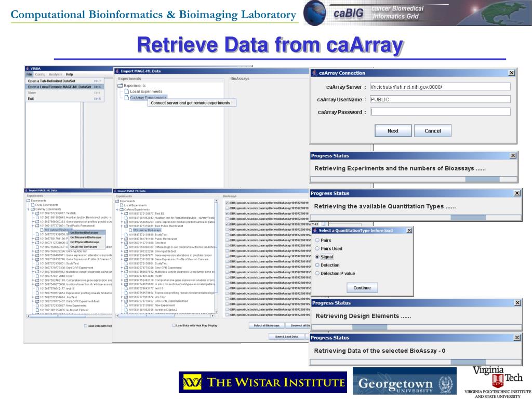Open the Help menu in VISDA
This screenshot has width=532, height=399.
point(69,74)
